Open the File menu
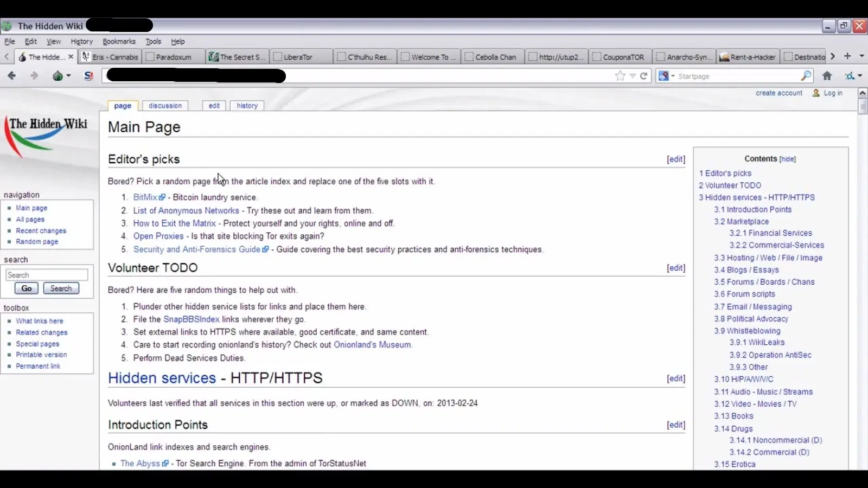This screenshot has height=488, width=868. [10, 41]
